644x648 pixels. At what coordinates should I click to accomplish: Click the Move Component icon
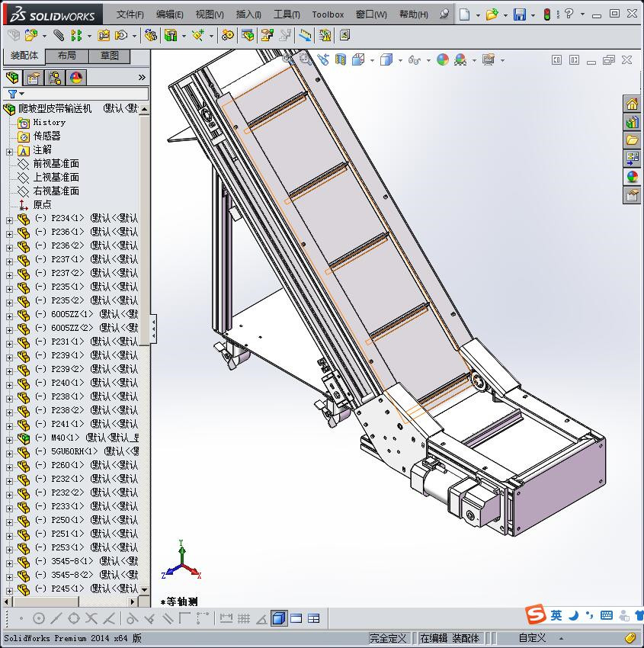tap(121, 36)
